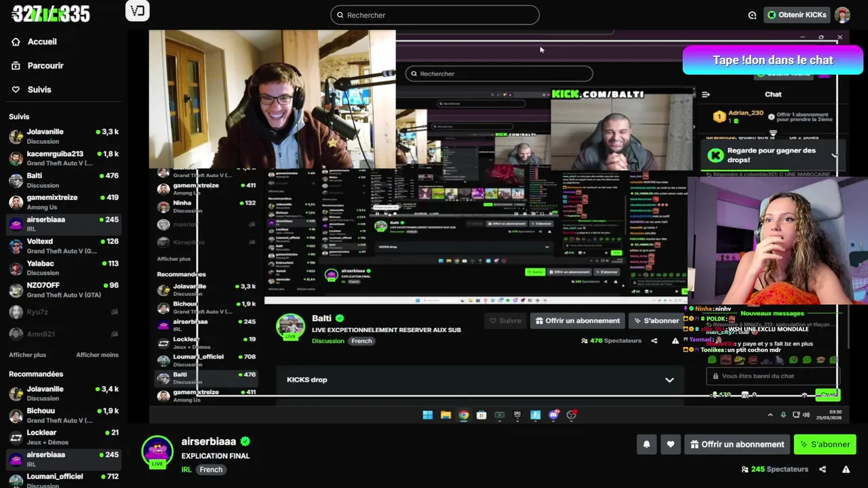The width and height of the screenshot is (868, 488).
Task: Open the user profile avatar menu
Action: (842, 15)
